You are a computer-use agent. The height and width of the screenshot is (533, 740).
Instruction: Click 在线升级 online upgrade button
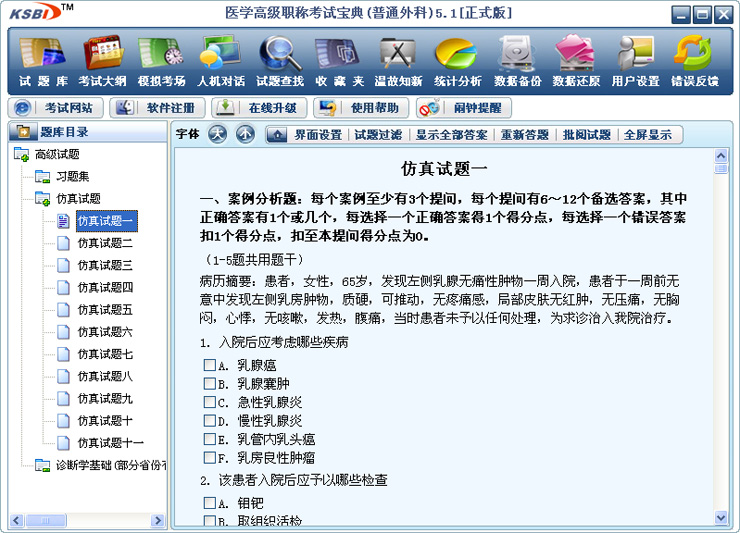click(x=260, y=108)
